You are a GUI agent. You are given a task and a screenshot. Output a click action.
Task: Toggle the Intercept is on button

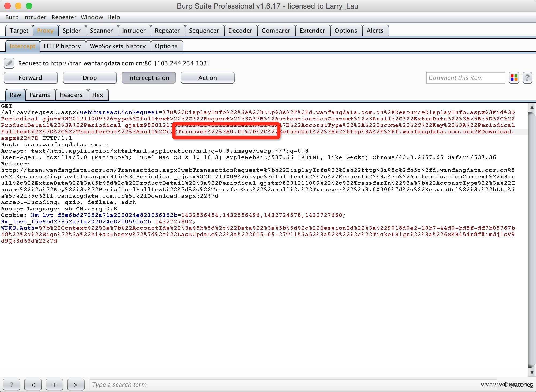pyautogui.click(x=149, y=78)
